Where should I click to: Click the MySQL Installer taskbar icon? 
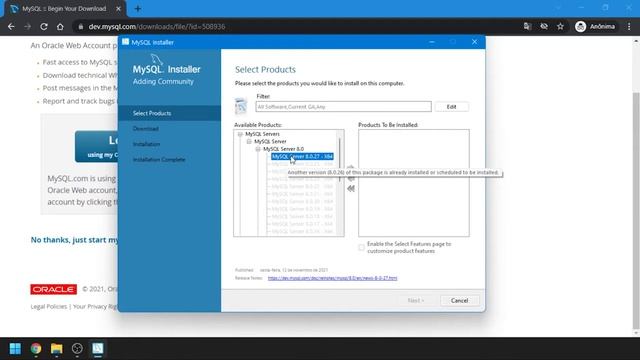[x=98, y=349]
